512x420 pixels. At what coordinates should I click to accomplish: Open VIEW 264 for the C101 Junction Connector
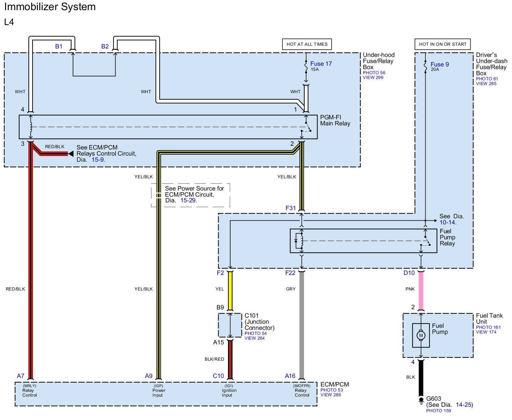(254, 338)
